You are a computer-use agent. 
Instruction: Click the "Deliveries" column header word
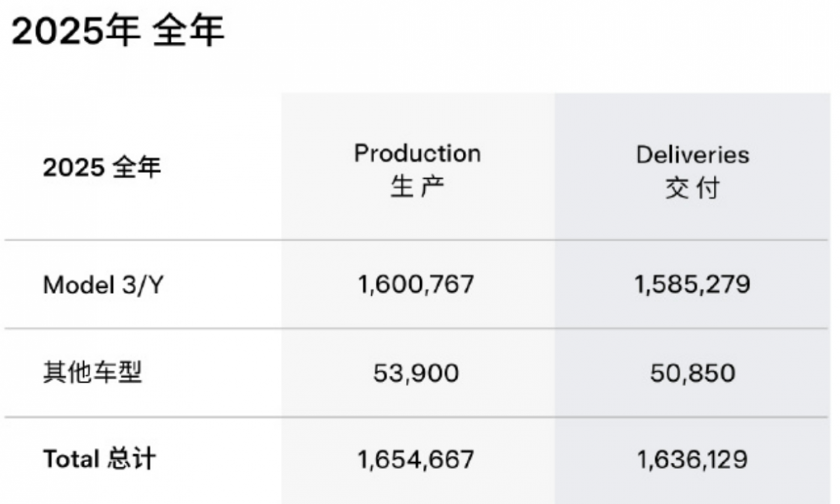[x=692, y=155]
